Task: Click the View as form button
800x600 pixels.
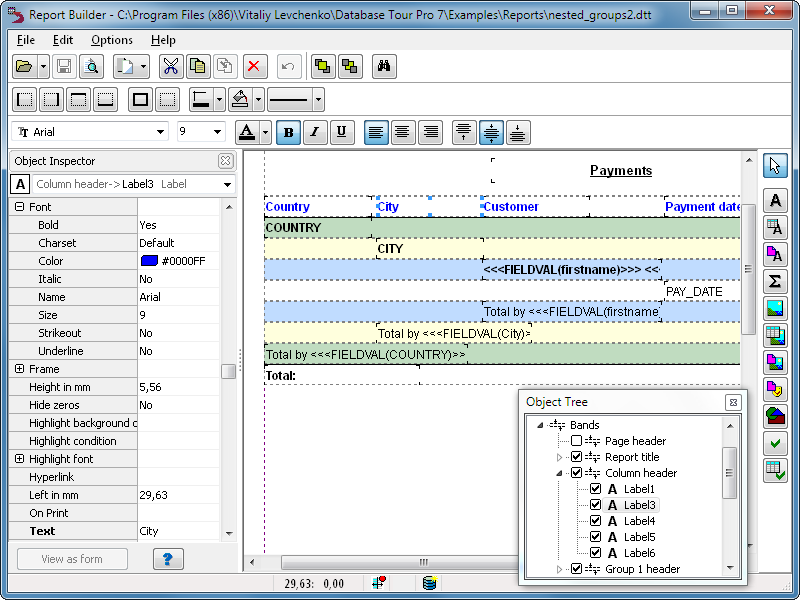Action: (72, 559)
